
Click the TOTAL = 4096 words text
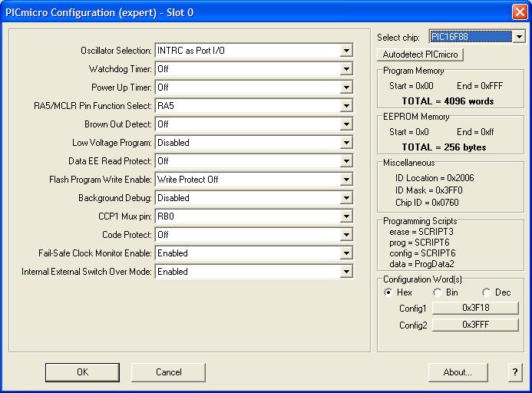pyautogui.click(x=448, y=101)
